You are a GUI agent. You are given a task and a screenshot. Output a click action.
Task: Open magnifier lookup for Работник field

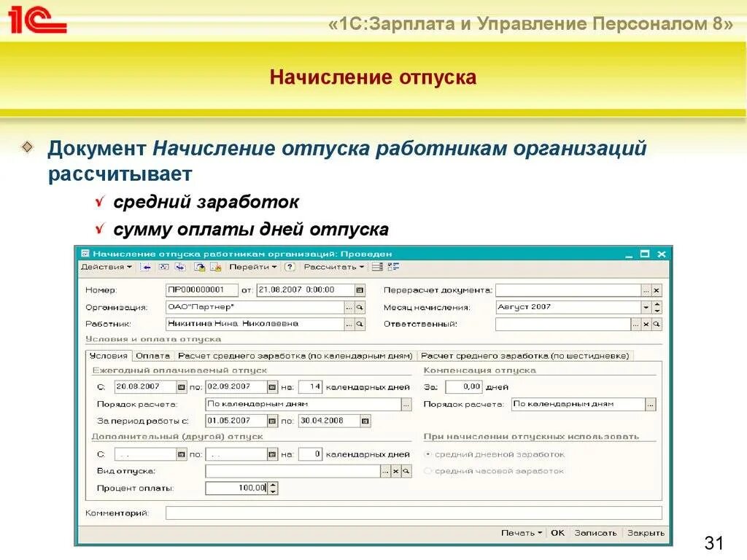click(x=360, y=324)
